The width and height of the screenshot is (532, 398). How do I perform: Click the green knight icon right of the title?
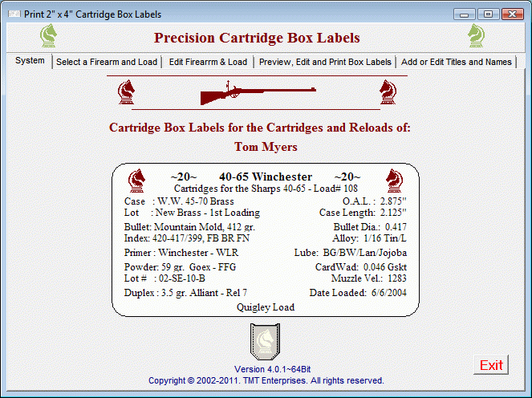click(x=476, y=35)
